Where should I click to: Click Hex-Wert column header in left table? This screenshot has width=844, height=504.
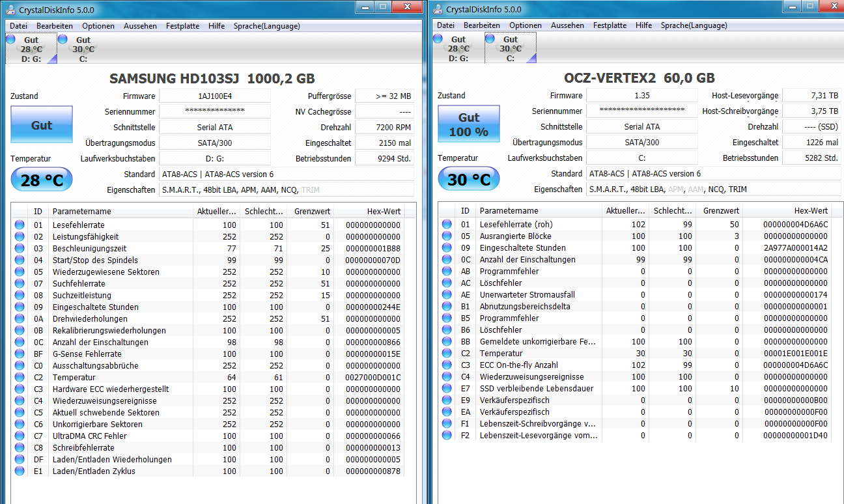(x=369, y=211)
